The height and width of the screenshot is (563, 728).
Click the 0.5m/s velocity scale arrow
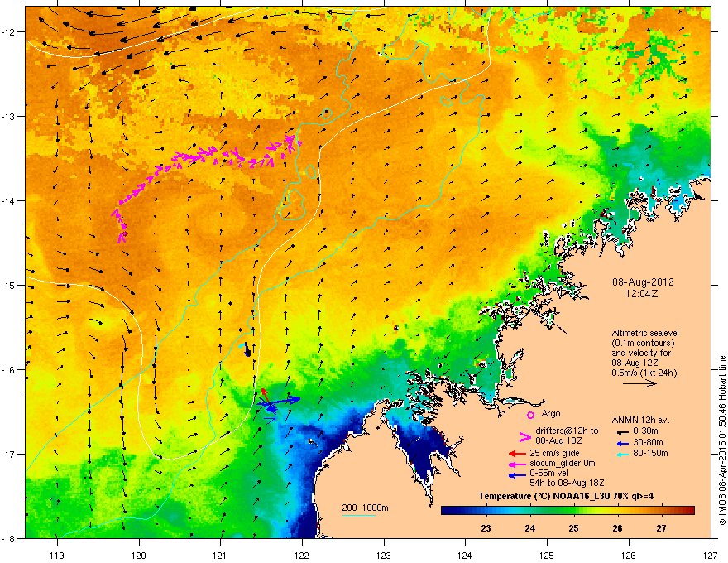coord(639,383)
